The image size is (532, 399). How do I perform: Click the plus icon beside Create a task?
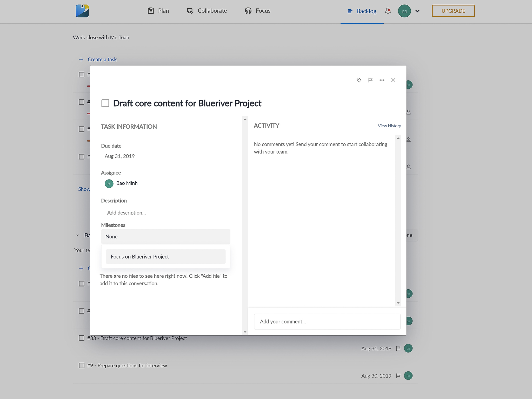coord(81,59)
